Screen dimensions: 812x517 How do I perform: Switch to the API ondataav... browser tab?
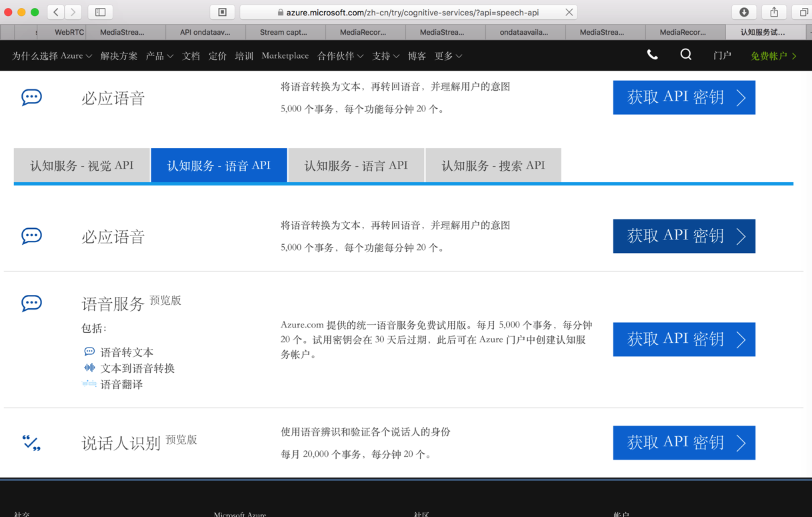205,32
